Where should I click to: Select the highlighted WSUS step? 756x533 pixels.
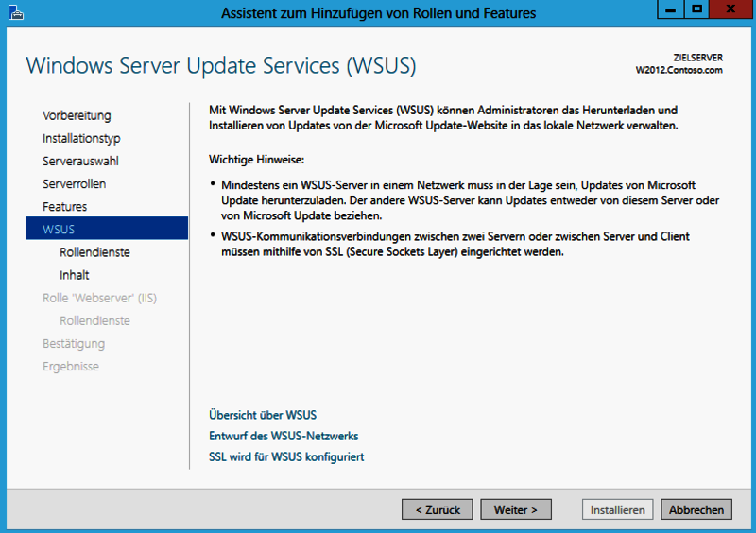pyautogui.click(x=107, y=228)
